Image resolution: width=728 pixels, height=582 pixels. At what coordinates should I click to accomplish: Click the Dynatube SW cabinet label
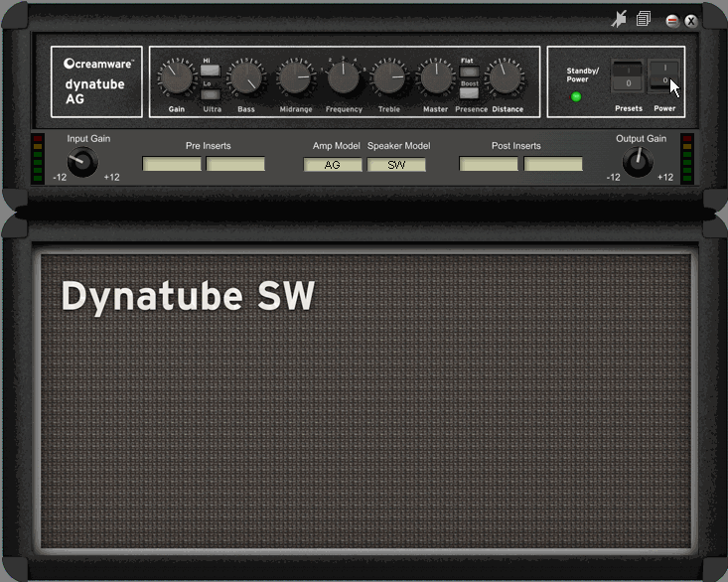click(x=188, y=297)
